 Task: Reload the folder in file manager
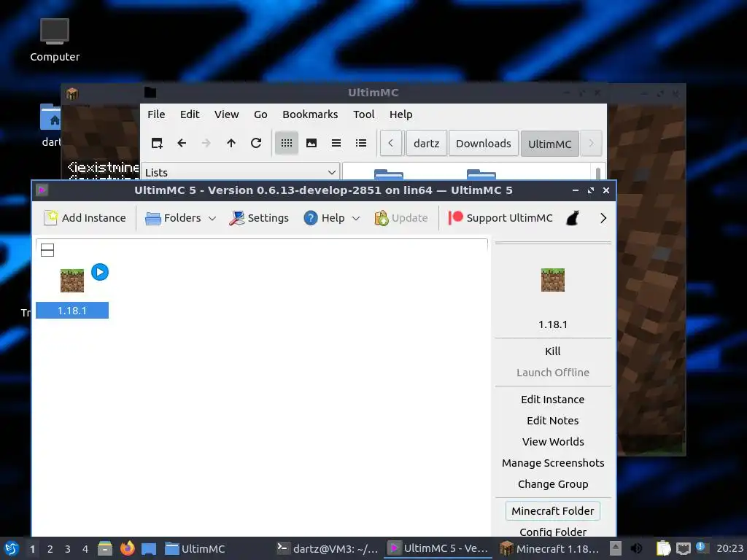(256, 143)
